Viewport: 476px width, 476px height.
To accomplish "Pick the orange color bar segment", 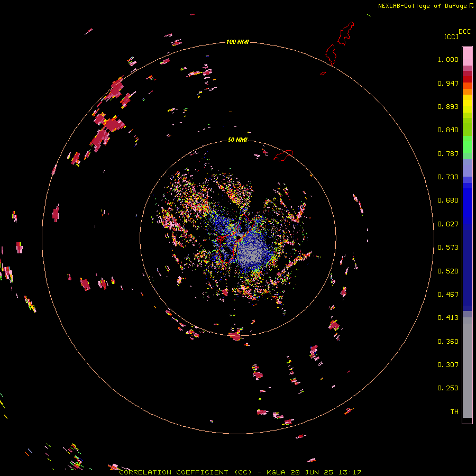I will click(x=467, y=91).
